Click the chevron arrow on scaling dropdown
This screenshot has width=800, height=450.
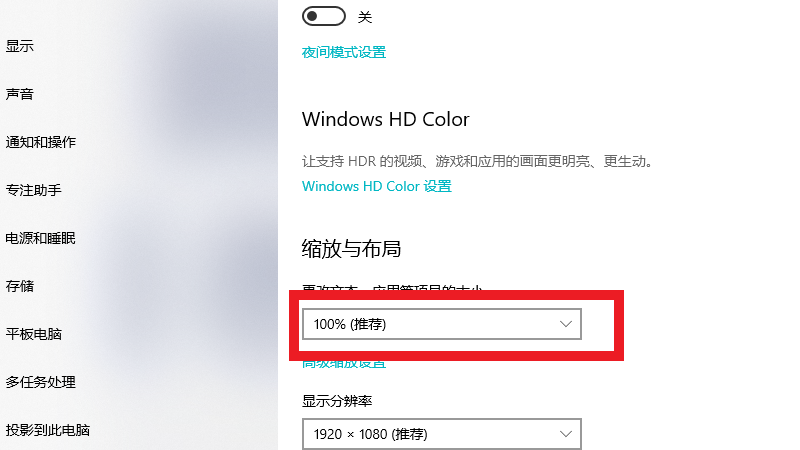(x=565, y=324)
